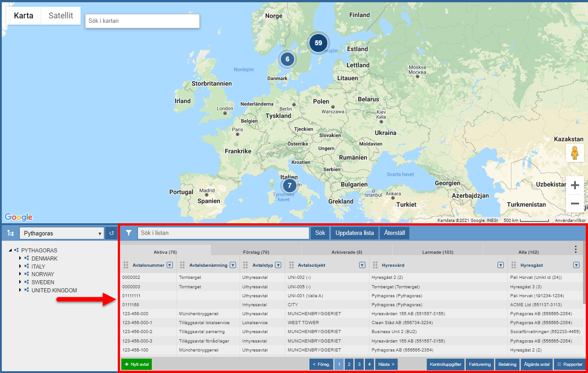Open the three-dot tab options menu
The width and height of the screenshot is (588, 373).
(576, 250)
